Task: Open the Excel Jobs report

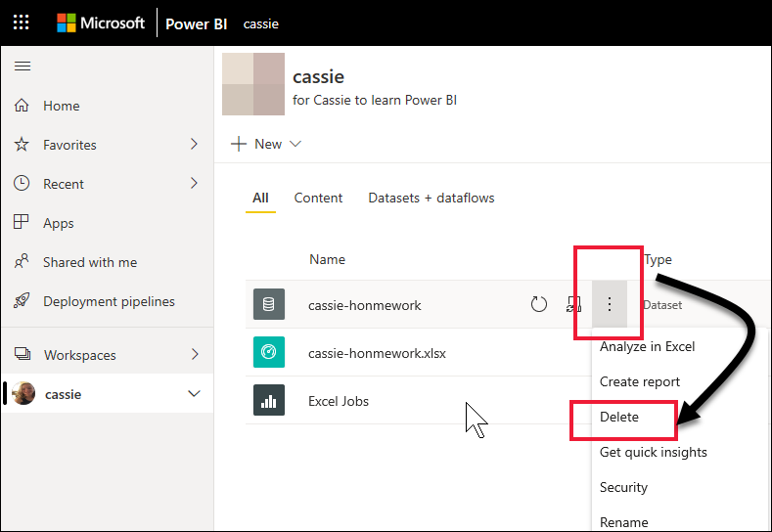Action: [x=339, y=401]
